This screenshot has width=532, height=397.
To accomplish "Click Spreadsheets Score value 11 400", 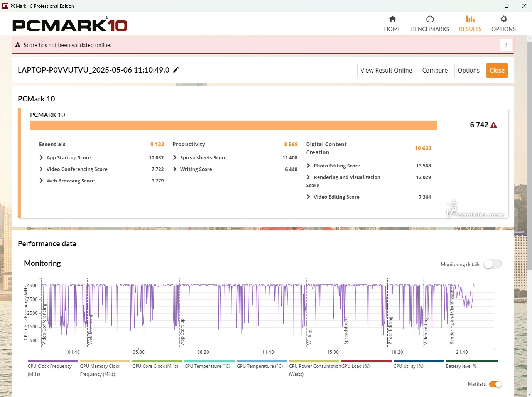I will [x=290, y=157].
